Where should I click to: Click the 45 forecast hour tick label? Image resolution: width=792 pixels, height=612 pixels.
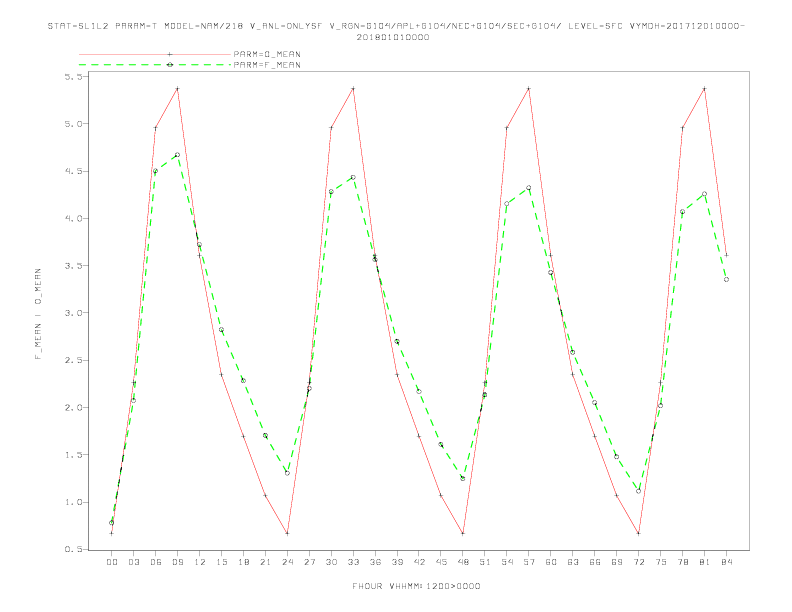click(441, 562)
